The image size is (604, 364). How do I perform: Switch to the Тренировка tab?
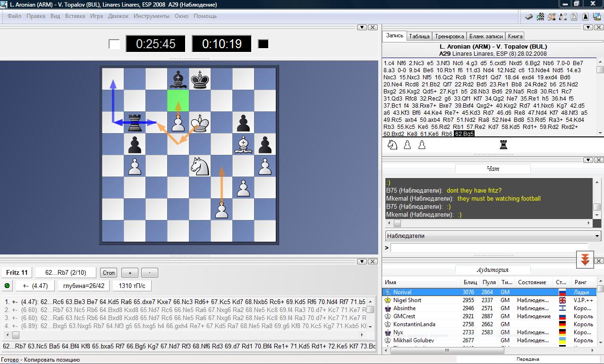[449, 36]
